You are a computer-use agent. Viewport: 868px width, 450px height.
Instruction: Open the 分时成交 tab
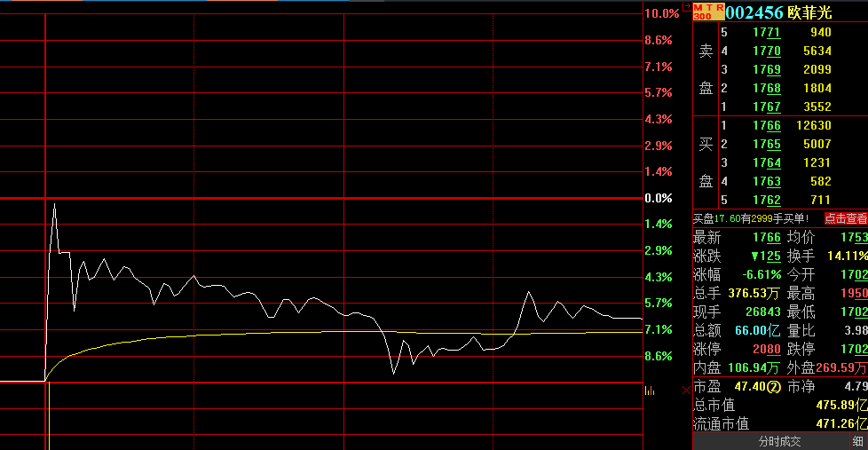click(779, 441)
